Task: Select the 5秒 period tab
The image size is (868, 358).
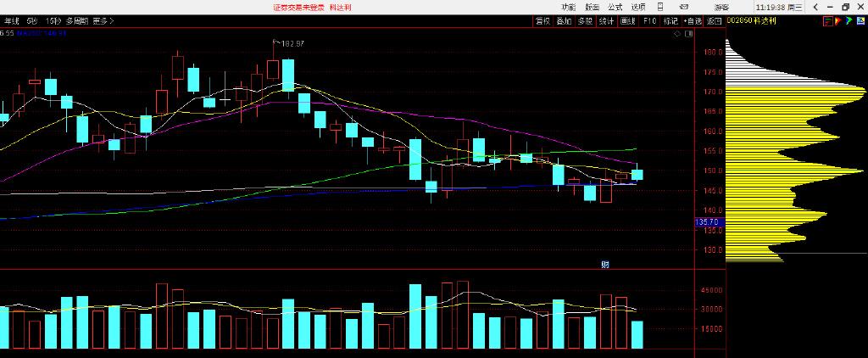Action: point(31,21)
